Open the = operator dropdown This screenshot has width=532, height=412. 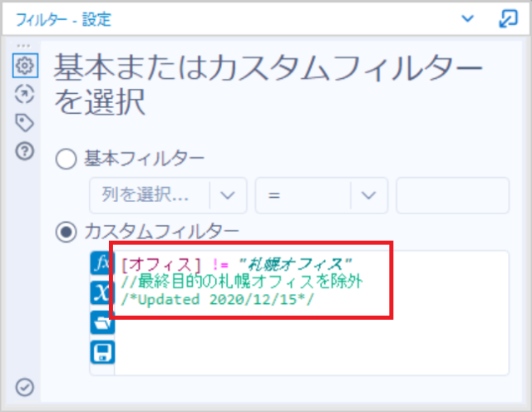tap(322, 195)
